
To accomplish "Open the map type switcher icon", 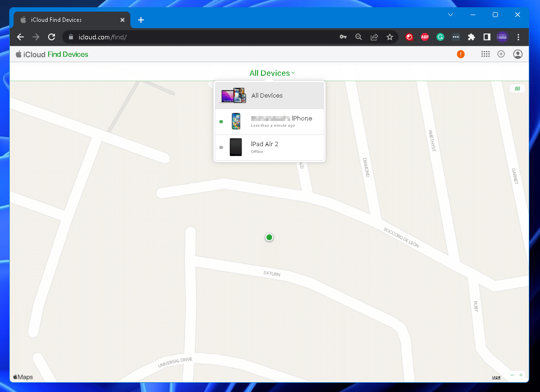I will (x=517, y=88).
